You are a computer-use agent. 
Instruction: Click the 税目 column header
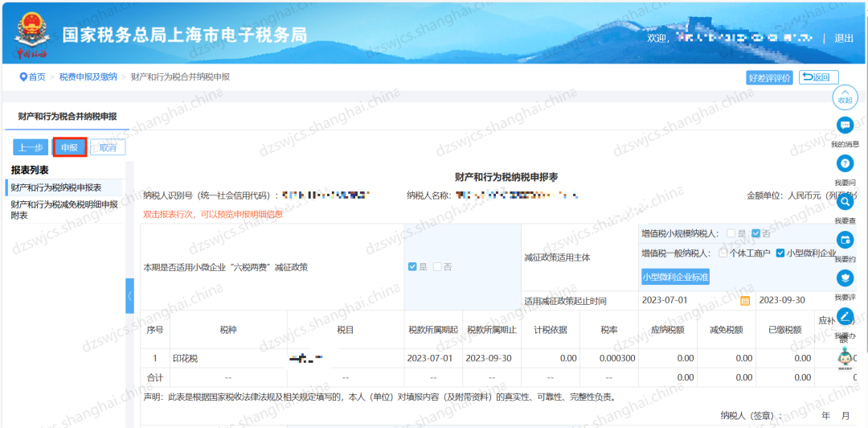346,330
